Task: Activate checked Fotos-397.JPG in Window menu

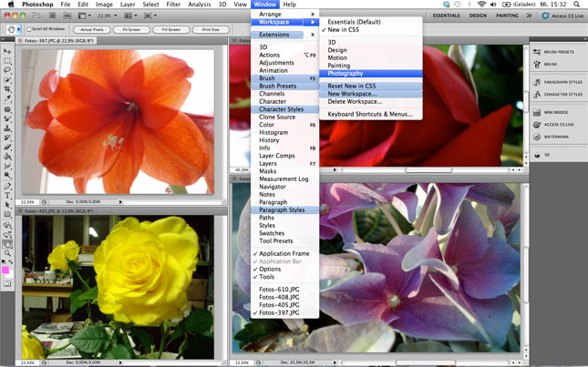Action: click(279, 312)
